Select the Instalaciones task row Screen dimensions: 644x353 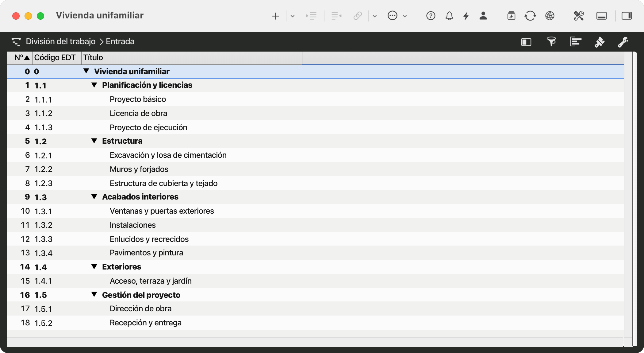tap(315, 225)
